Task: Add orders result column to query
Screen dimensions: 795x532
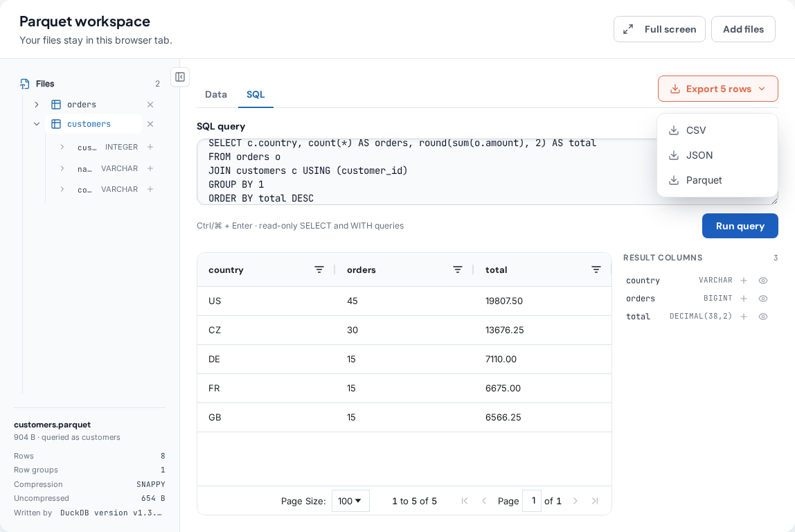Action: pyautogui.click(x=744, y=299)
